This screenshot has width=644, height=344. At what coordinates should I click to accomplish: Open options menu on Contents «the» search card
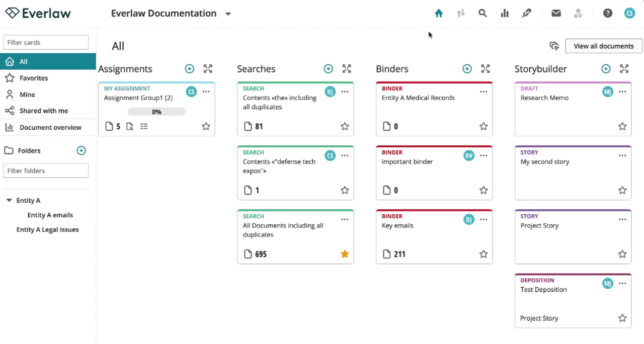(345, 92)
